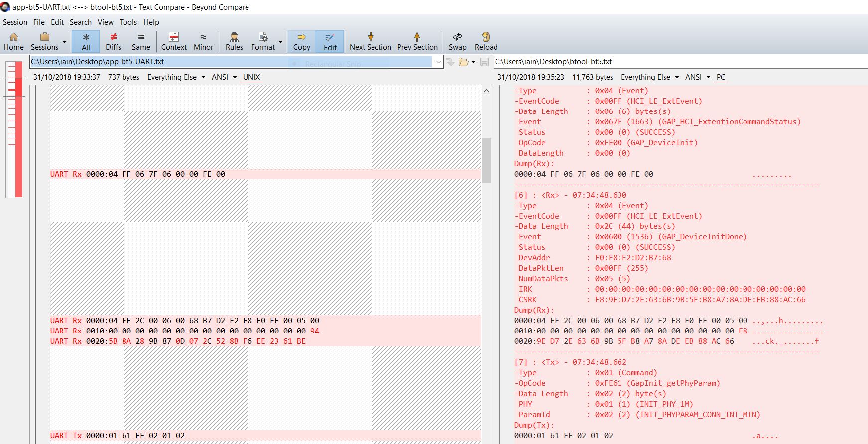Click the DataPktLen 0x00FF line
868x444 pixels.
pos(583,268)
